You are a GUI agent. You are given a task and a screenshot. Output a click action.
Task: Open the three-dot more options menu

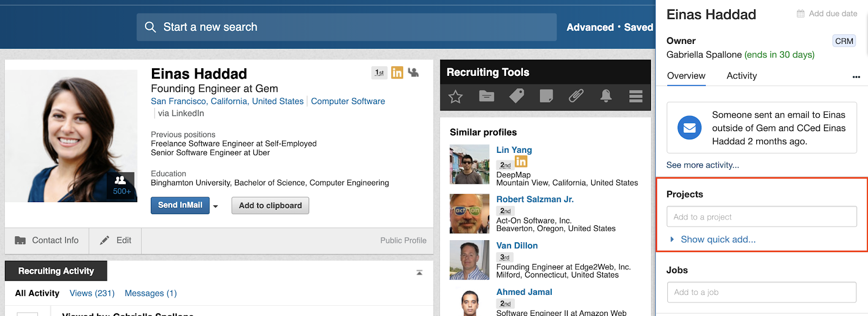point(856,77)
